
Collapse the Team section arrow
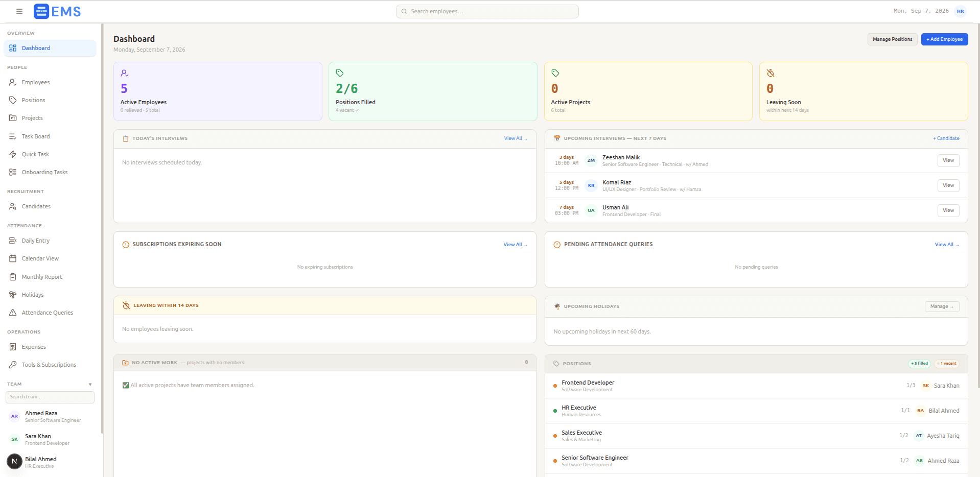point(90,385)
